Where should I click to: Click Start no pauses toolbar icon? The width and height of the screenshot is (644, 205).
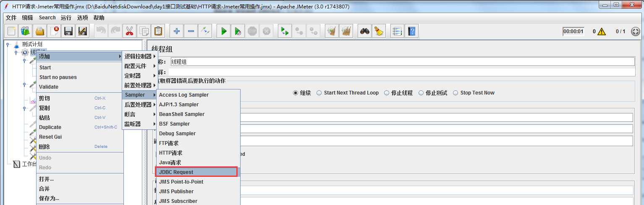[x=238, y=31]
